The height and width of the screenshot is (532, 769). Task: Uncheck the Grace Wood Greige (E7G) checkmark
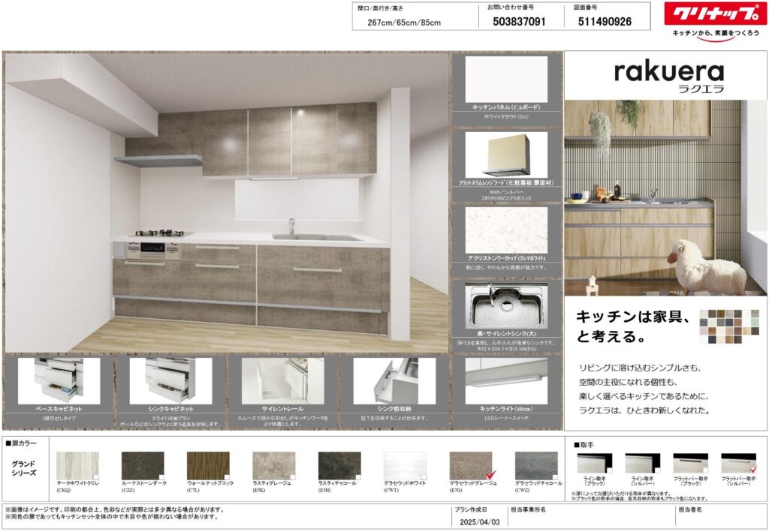(x=490, y=475)
